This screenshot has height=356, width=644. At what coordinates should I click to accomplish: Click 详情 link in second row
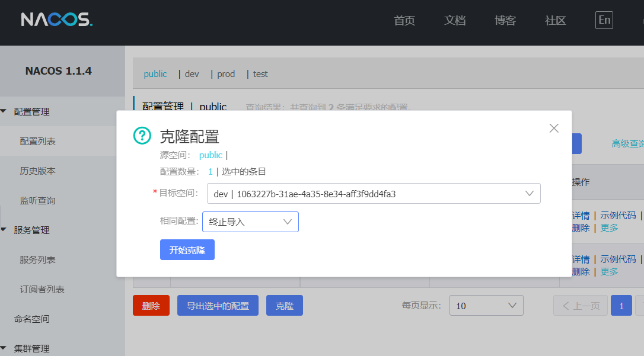pyautogui.click(x=581, y=259)
